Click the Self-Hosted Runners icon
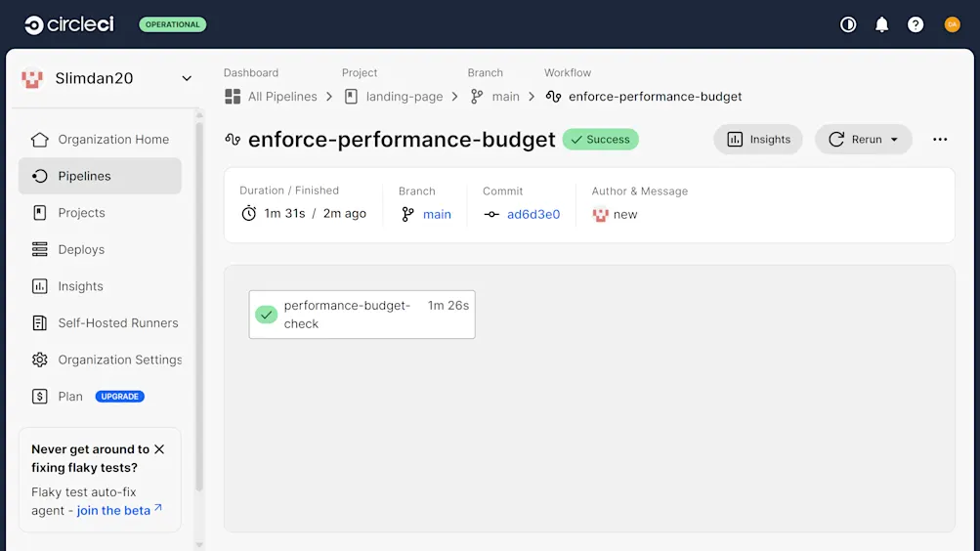The image size is (980, 551). pyautogui.click(x=39, y=323)
